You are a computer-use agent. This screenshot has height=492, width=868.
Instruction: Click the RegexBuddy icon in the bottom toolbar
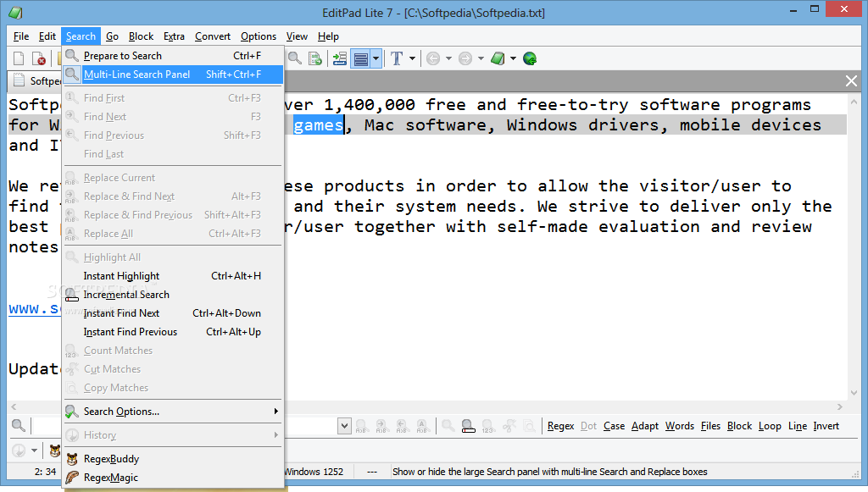[x=55, y=451]
